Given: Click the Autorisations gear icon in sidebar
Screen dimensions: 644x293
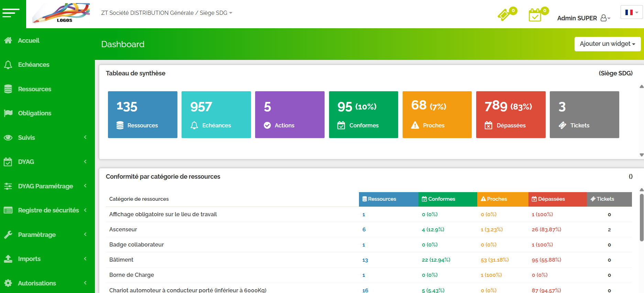Looking at the screenshot, I should [8, 283].
